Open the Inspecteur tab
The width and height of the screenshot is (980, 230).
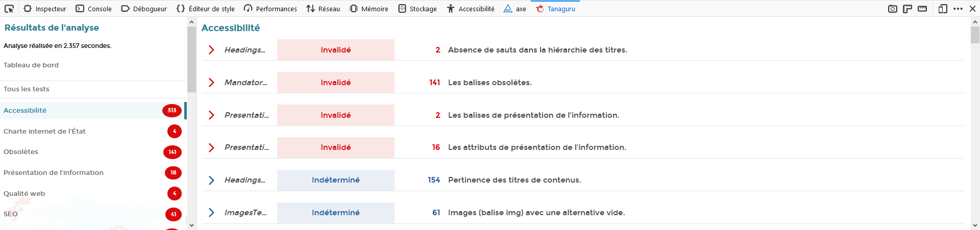45,9
